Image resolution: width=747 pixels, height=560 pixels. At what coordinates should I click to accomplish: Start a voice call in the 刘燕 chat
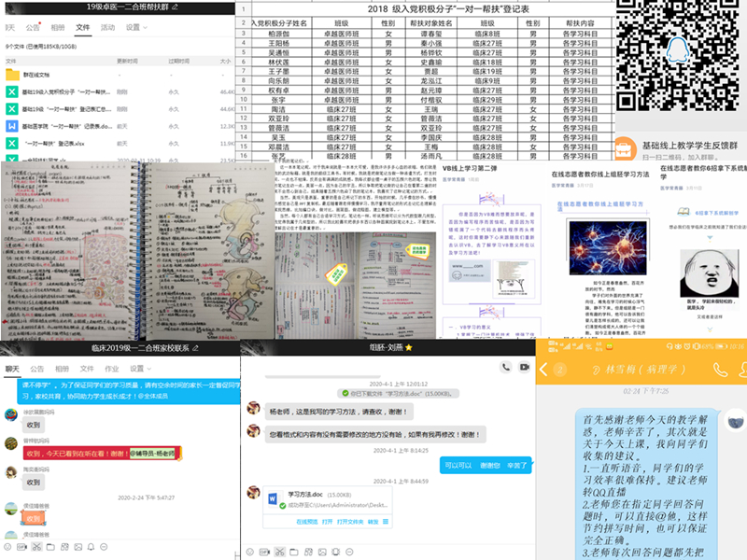point(504,366)
